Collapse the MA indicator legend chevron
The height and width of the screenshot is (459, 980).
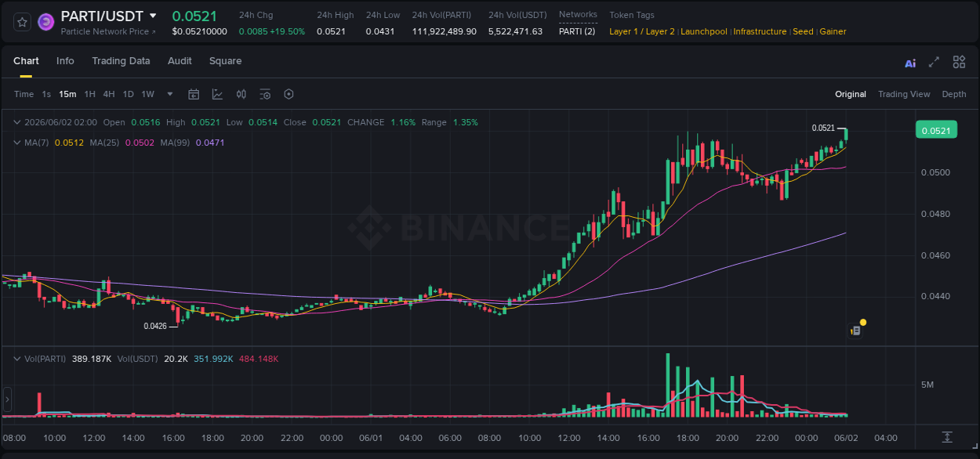(17, 143)
